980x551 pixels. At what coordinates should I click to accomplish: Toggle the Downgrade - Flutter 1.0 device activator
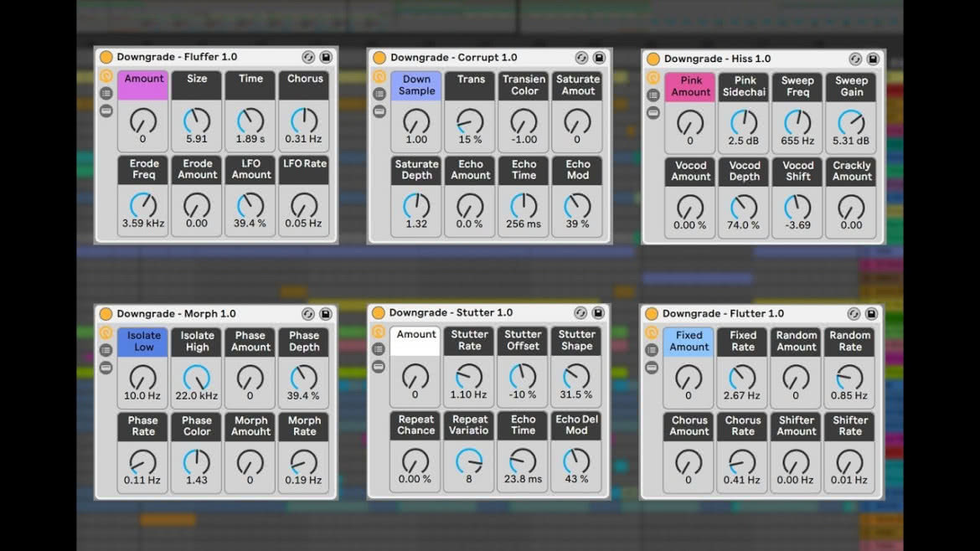(652, 314)
